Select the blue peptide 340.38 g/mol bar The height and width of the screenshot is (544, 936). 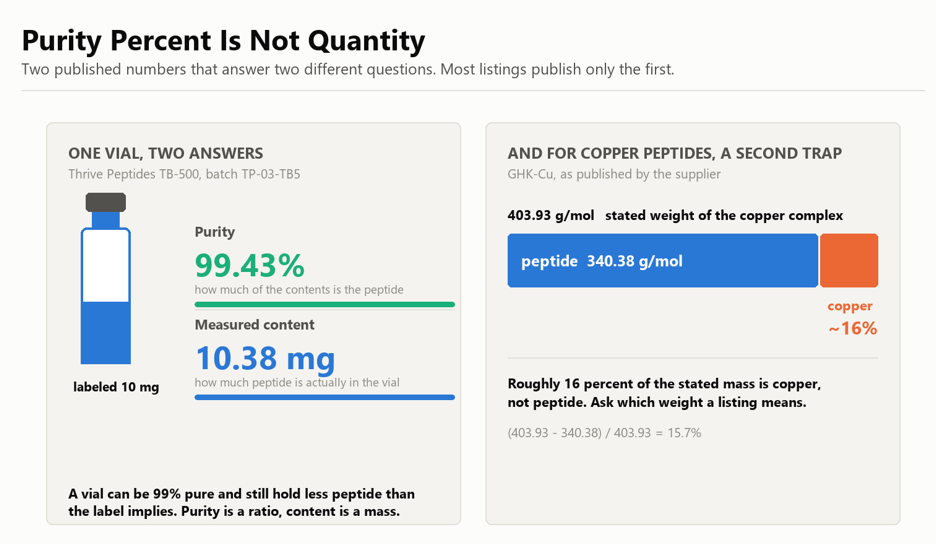pyautogui.click(x=663, y=260)
